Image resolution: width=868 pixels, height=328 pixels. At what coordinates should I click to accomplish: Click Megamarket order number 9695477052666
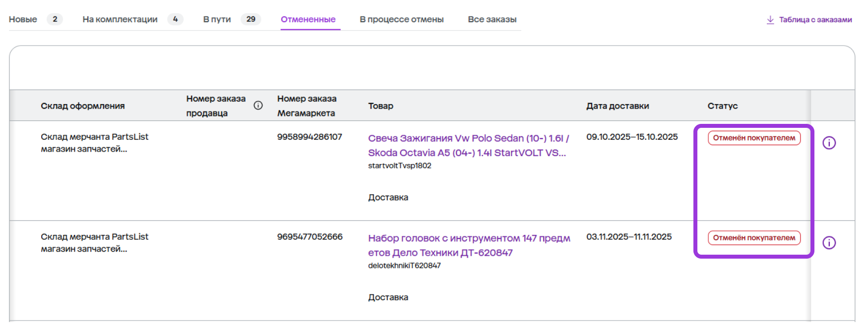(x=310, y=237)
